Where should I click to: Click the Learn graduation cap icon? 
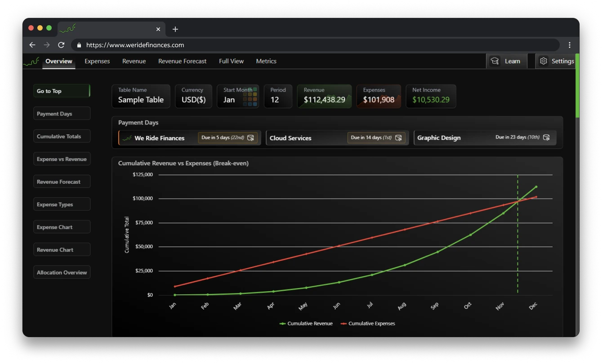point(495,61)
